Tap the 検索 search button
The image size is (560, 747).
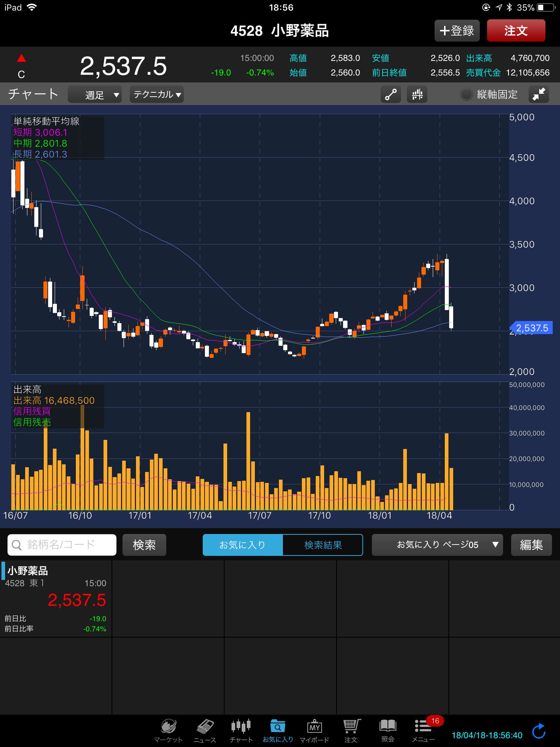(x=144, y=545)
